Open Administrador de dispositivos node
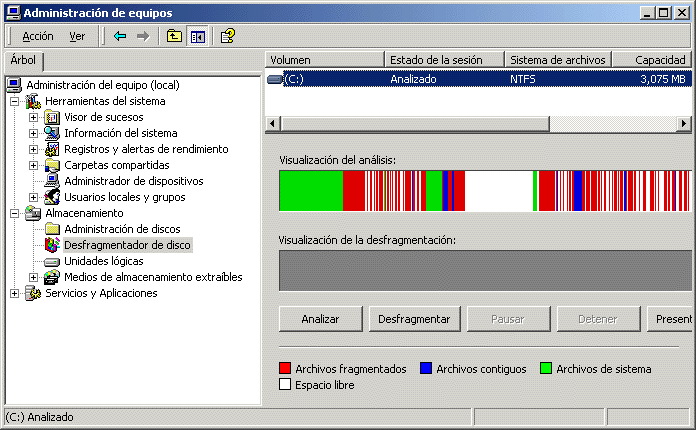 click(x=133, y=181)
